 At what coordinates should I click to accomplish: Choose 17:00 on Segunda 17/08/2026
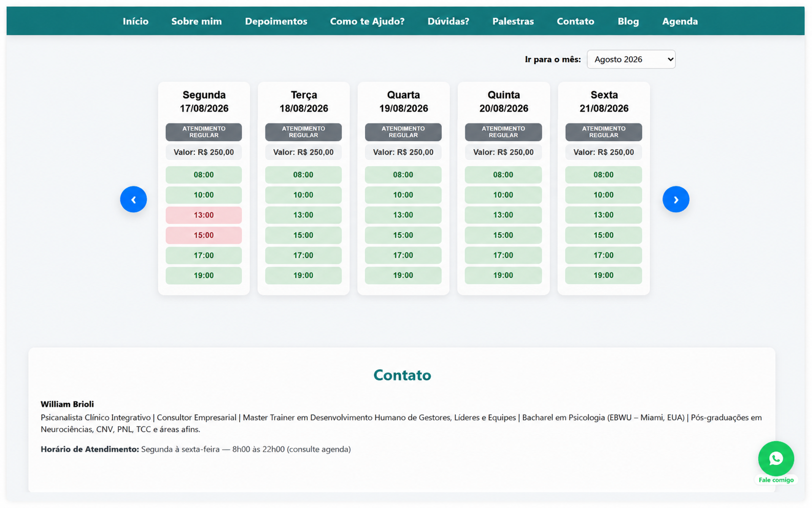[204, 255]
